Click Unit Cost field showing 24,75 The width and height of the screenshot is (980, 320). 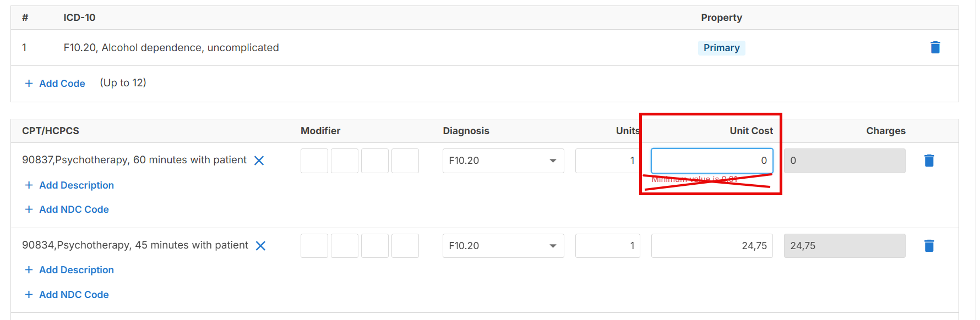pos(712,246)
